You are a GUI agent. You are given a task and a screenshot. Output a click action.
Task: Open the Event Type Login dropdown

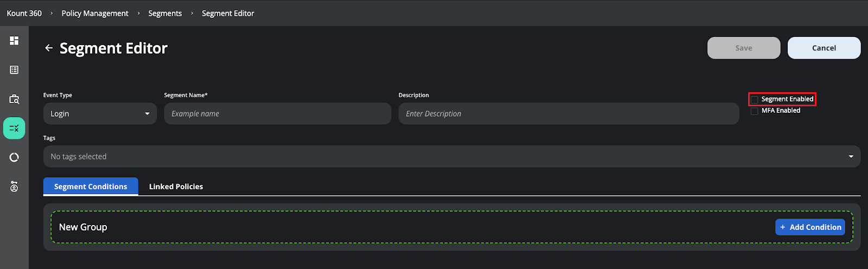pyautogui.click(x=100, y=114)
